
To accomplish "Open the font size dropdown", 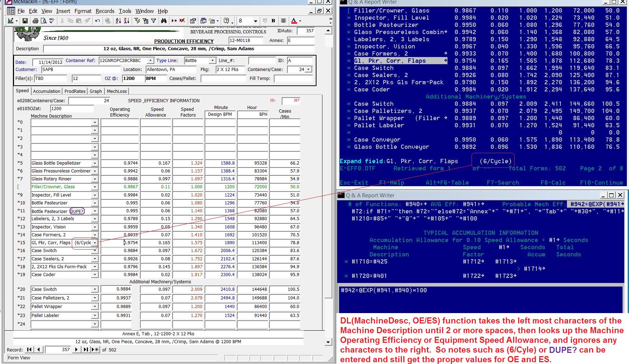I will click(x=255, y=21).
